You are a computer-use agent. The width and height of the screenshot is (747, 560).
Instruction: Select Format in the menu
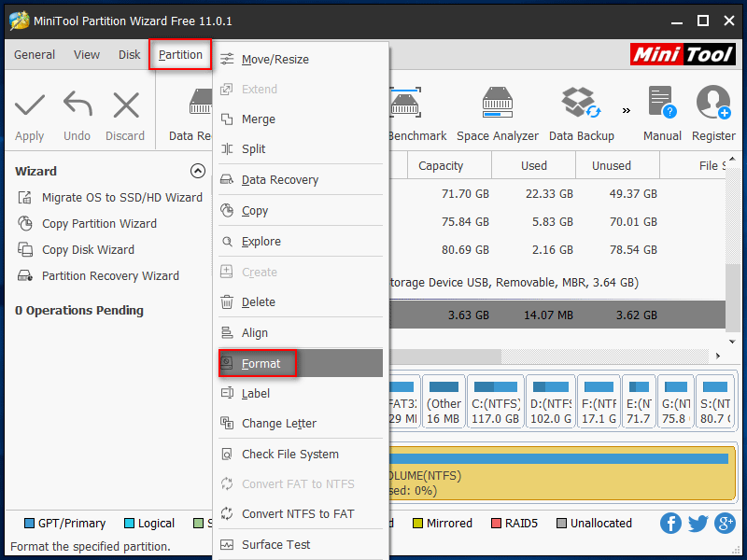(x=301, y=363)
